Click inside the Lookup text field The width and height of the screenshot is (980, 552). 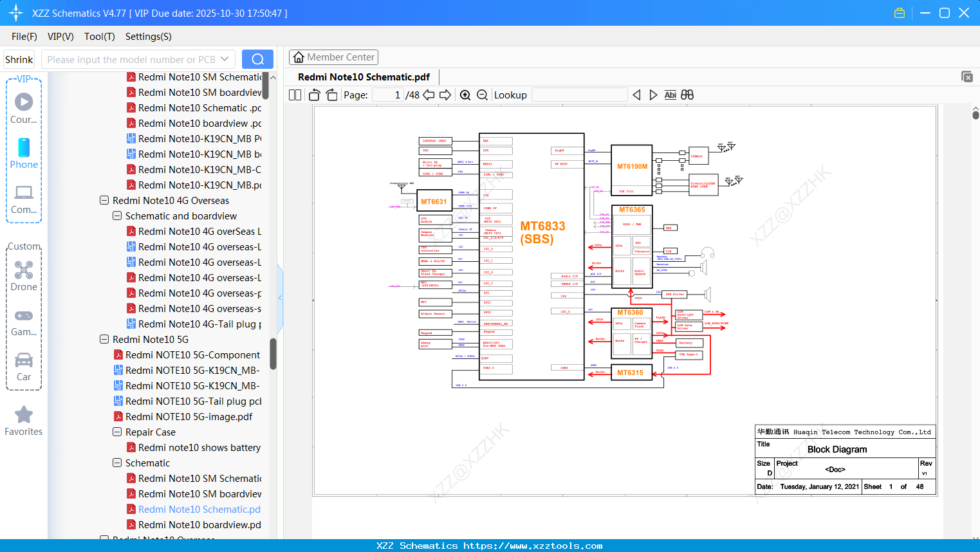(x=579, y=95)
